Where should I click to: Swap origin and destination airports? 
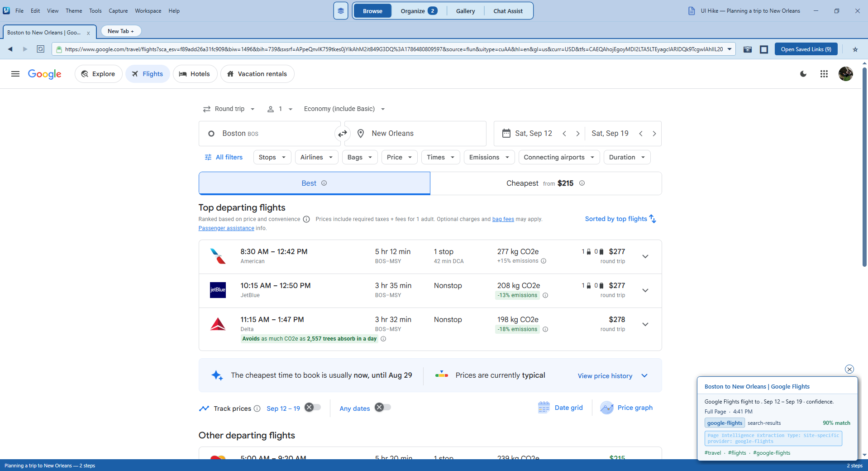pos(343,134)
